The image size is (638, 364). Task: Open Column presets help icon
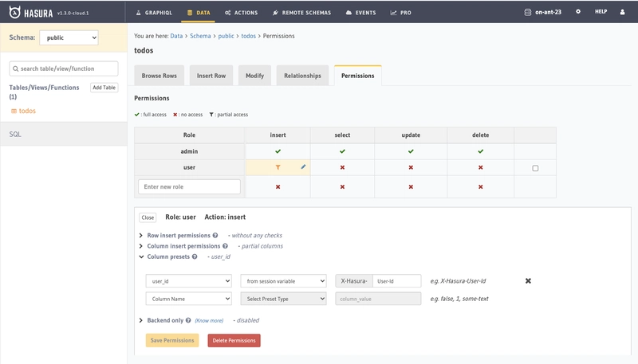click(195, 256)
